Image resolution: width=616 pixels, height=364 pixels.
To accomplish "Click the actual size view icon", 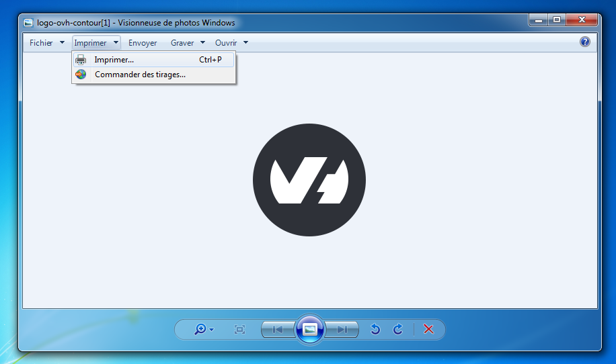I will pyautogui.click(x=239, y=329).
